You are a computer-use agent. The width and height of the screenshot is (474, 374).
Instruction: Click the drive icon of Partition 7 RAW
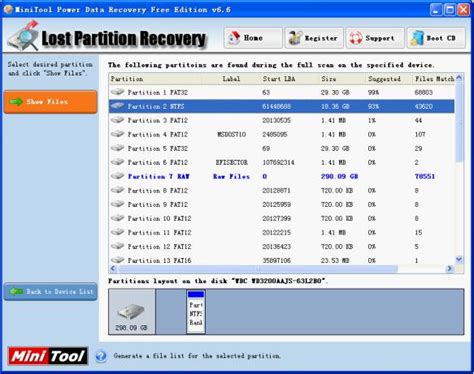coord(117,176)
